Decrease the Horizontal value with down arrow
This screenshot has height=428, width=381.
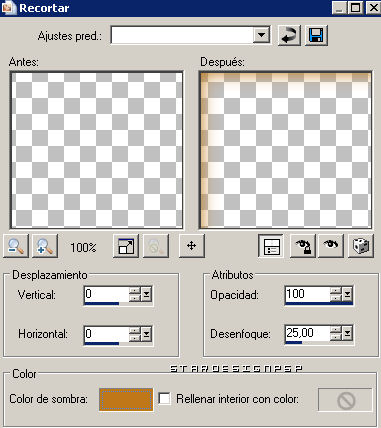click(135, 338)
